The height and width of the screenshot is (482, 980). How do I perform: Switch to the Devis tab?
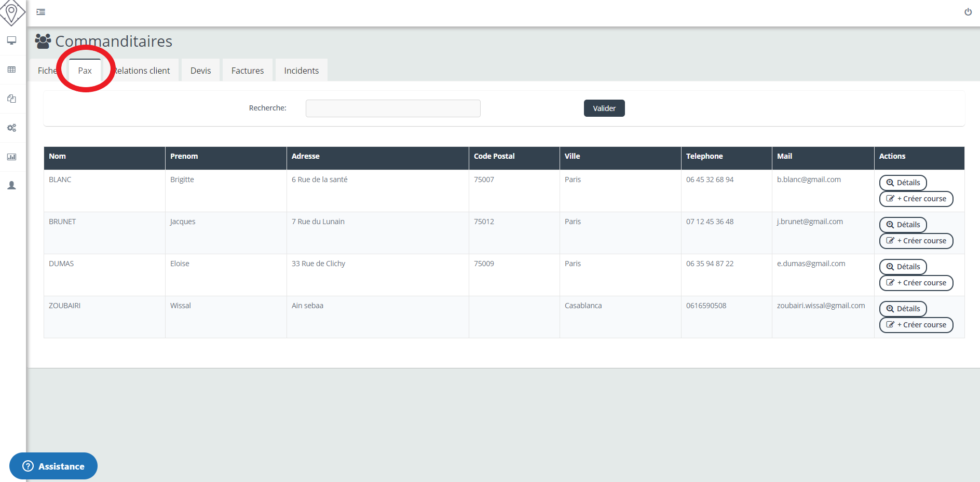click(x=200, y=71)
